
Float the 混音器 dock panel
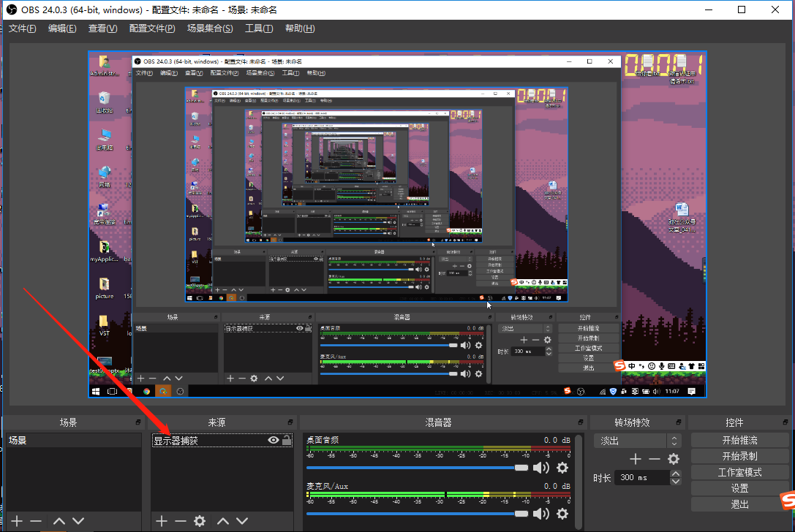581,422
